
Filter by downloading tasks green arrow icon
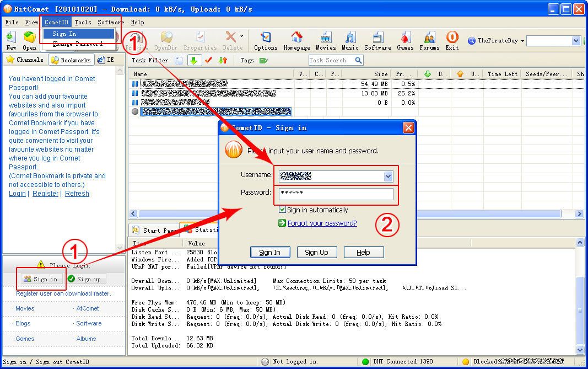[x=194, y=60]
